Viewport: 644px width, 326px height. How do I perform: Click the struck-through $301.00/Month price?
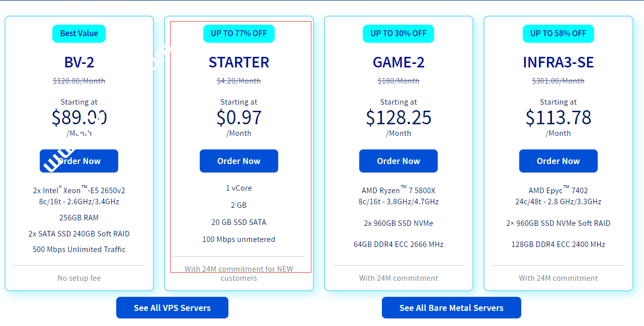[558, 81]
